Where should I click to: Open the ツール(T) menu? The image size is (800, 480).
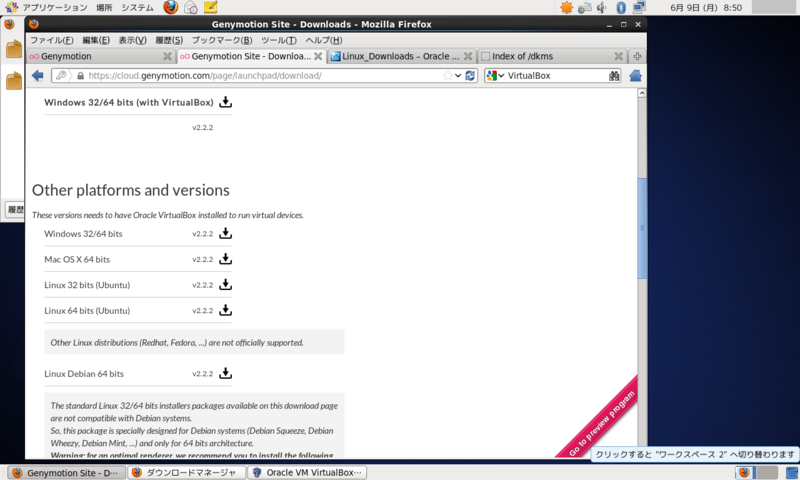279,40
